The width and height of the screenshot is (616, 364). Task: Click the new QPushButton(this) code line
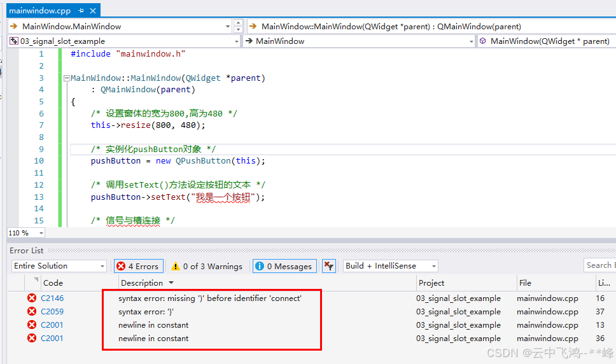pyautogui.click(x=178, y=161)
